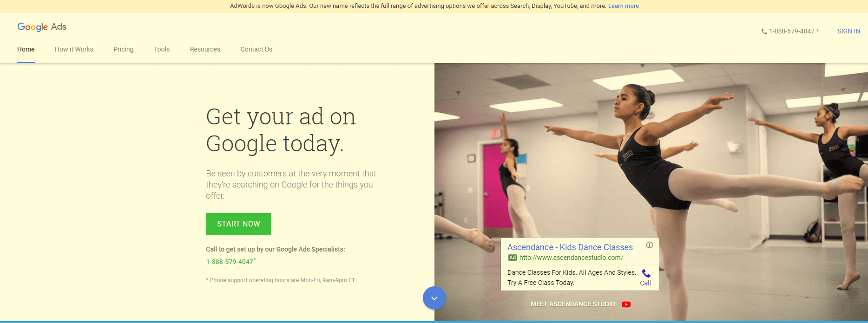868x323 pixels.
Task: Open the Pricing page
Action: 124,49
